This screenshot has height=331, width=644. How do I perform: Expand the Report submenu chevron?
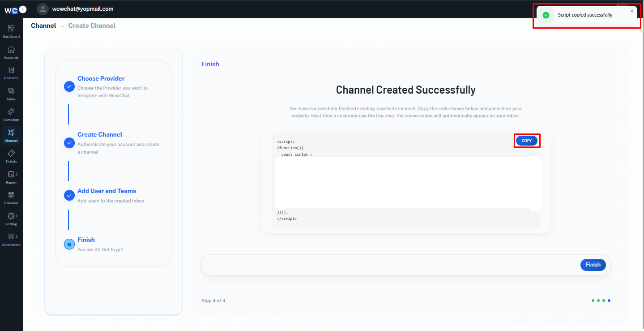tap(17, 174)
